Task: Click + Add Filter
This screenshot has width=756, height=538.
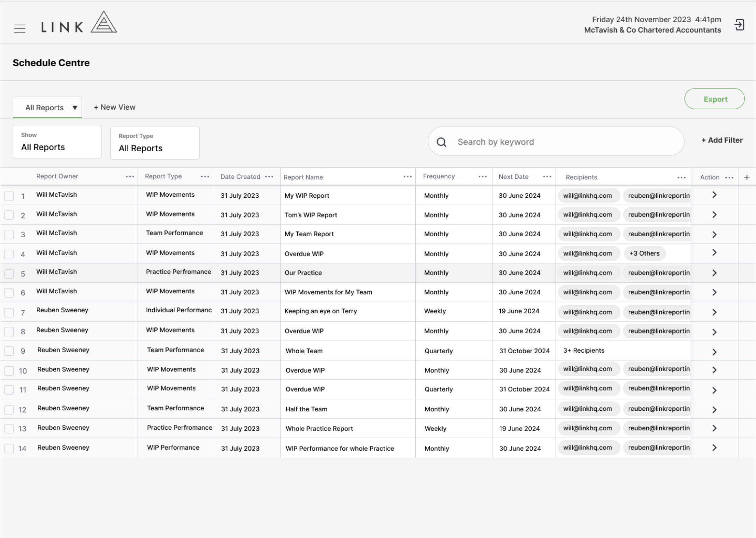Action: [722, 140]
